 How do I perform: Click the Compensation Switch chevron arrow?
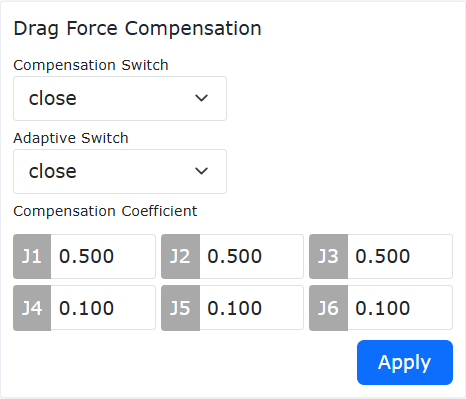tap(201, 98)
